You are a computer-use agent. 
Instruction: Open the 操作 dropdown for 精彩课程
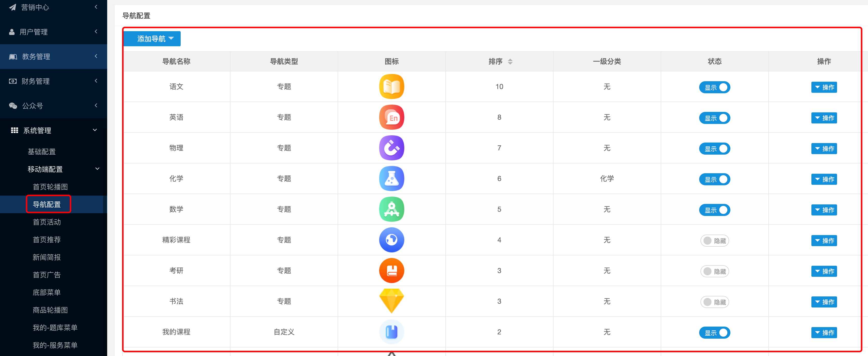(x=824, y=241)
